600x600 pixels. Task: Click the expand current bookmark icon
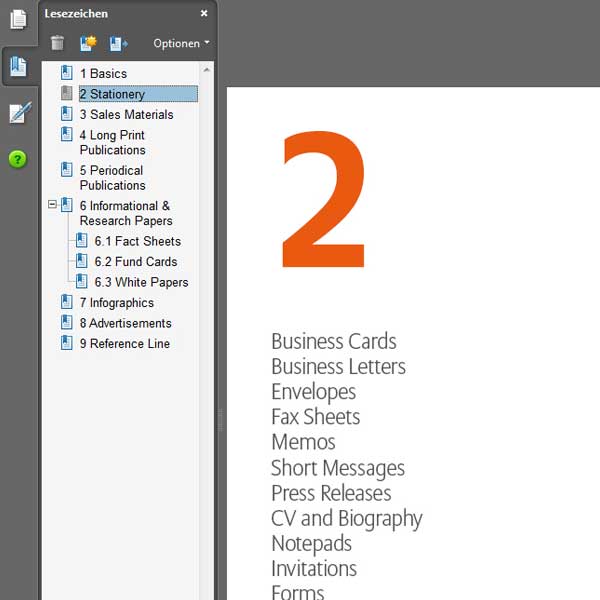tap(119, 43)
